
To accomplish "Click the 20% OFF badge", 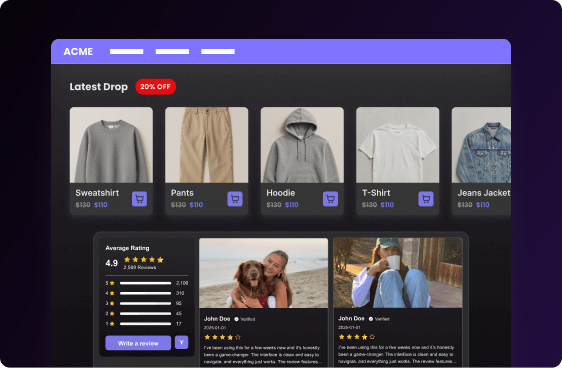I will click(155, 87).
